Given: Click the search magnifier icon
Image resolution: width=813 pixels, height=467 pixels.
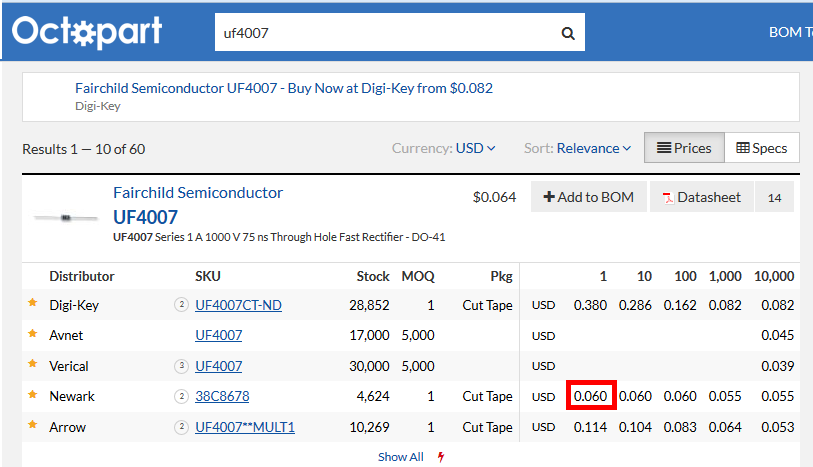Looking at the screenshot, I should click(x=568, y=33).
